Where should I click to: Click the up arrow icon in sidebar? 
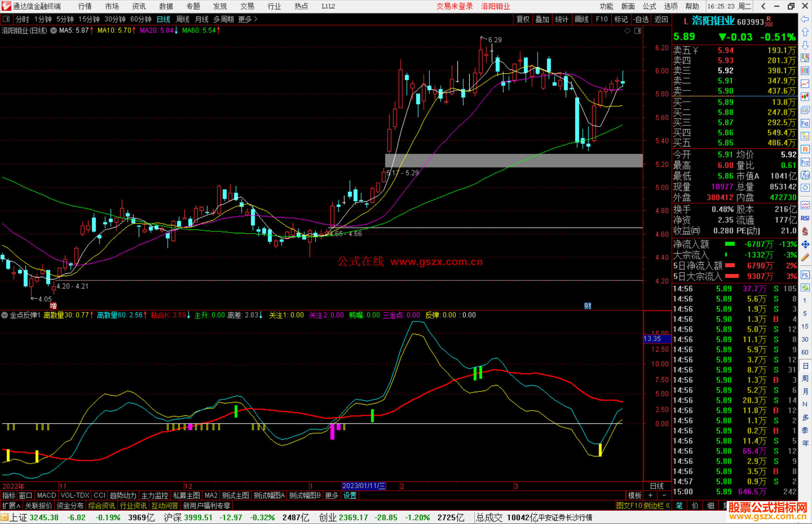click(805, 32)
